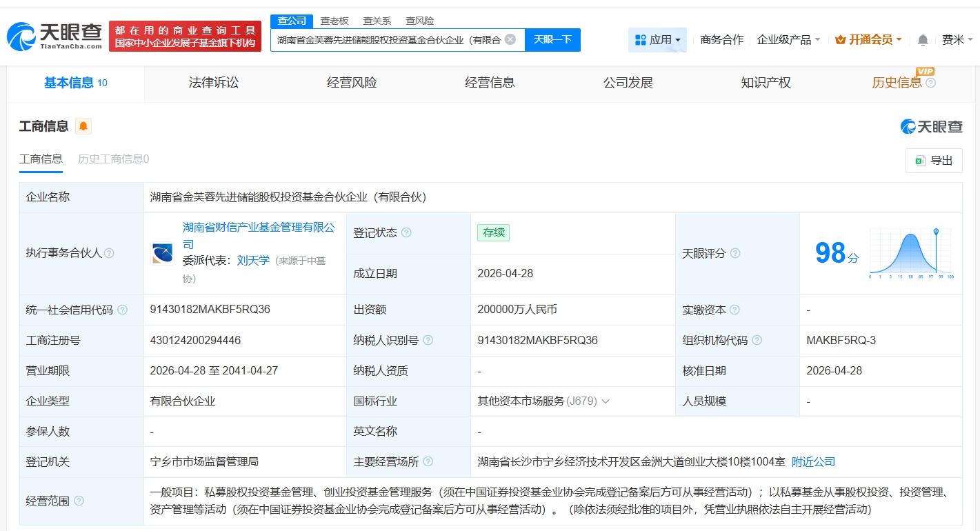Image resolution: width=980 pixels, height=531 pixels.
Task: Click help icon beside 历史信息 tab
Action: point(931,83)
